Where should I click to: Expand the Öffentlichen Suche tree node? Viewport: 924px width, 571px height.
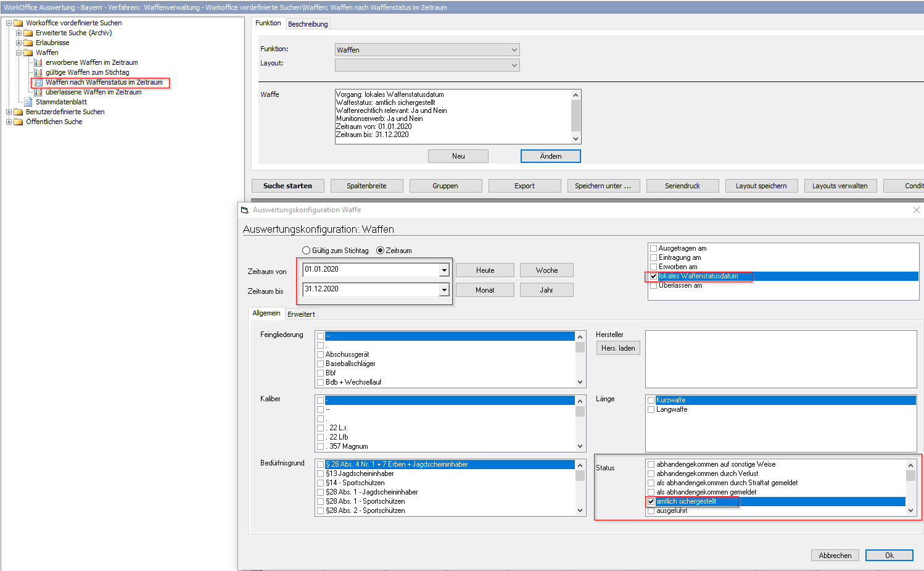[9, 122]
